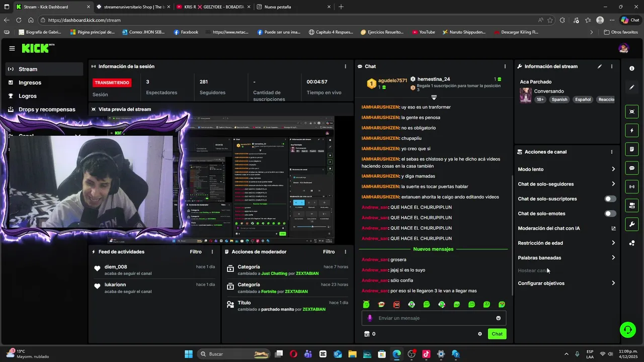Image resolution: width=644 pixels, height=362 pixels.
Task: Click the green headset support button
Action: [x=628, y=330]
